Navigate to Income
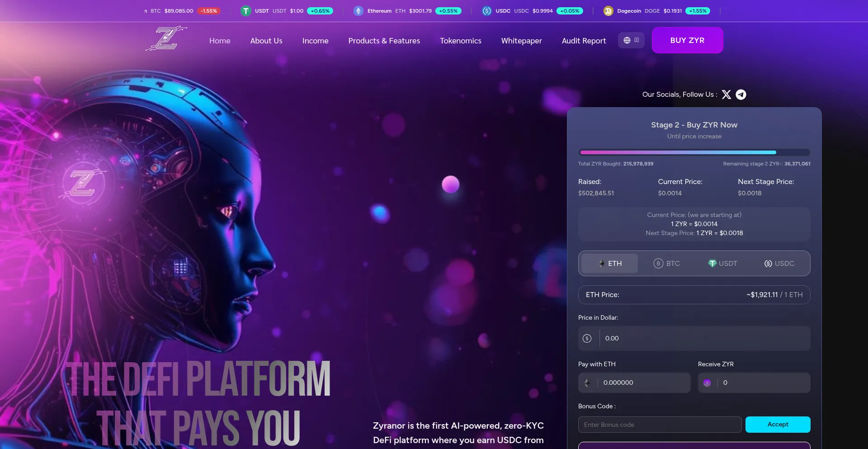The image size is (868, 449). coord(316,41)
